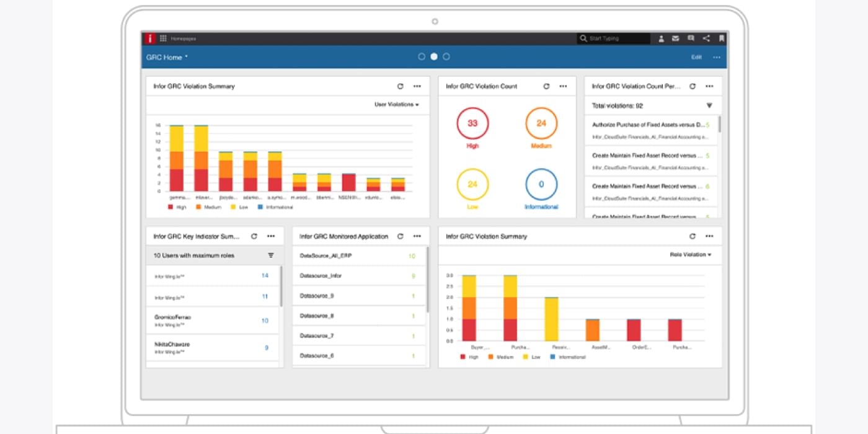Refresh the Monitored Application widget

(x=400, y=236)
